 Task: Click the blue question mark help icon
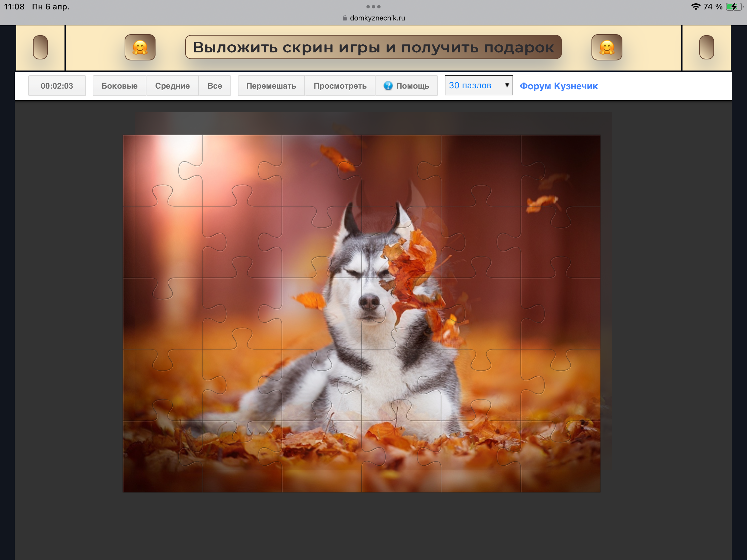pyautogui.click(x=388, y=86)
